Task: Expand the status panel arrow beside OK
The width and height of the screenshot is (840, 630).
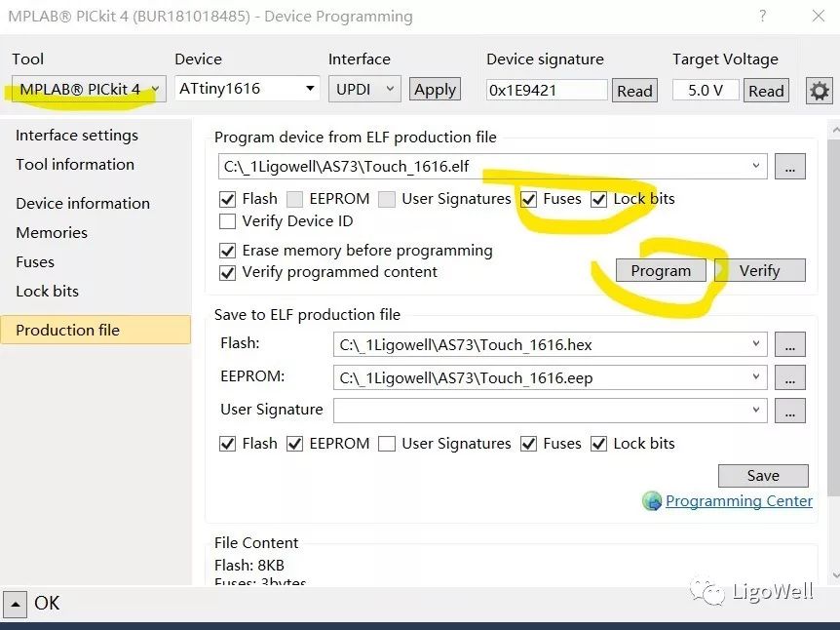Action: (x=16, y=604)
